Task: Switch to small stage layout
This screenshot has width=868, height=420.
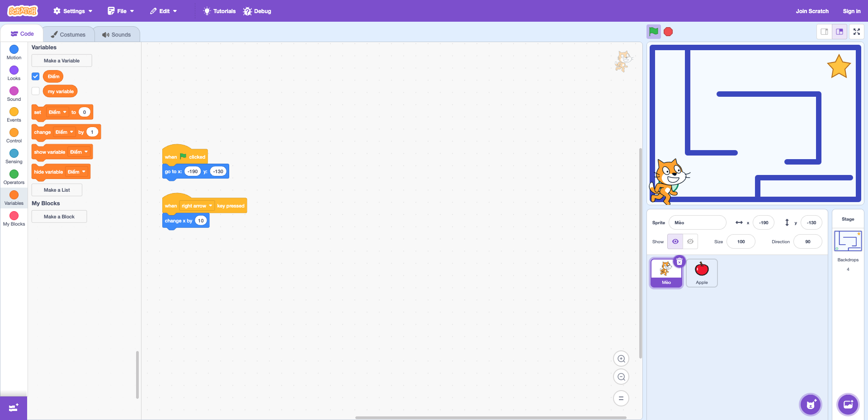Action: (x=825, y=32)
